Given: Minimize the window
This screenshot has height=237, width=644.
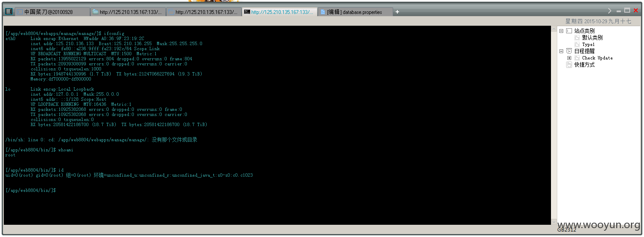Looking at the screenshot, I should (619, 11).
